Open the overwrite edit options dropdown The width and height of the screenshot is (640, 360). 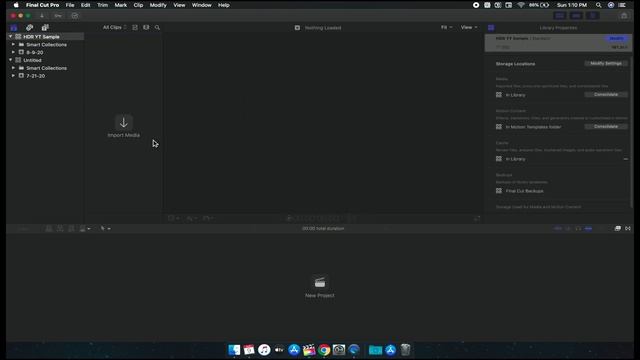[x=85, y=229]
